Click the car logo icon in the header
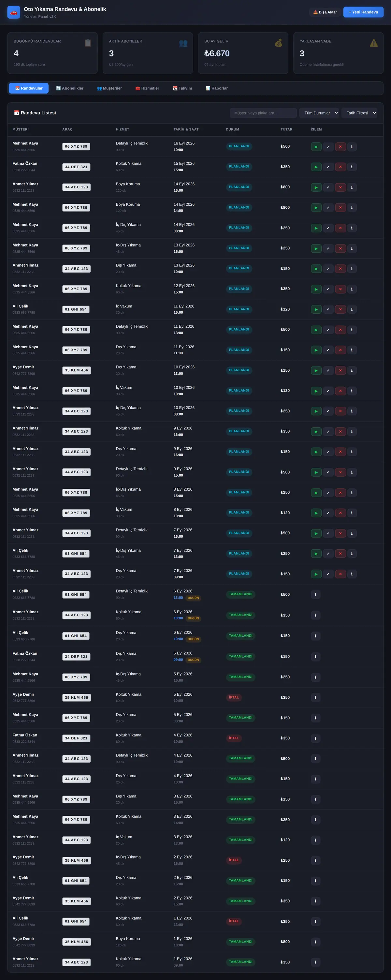 (x=14, y=12)
